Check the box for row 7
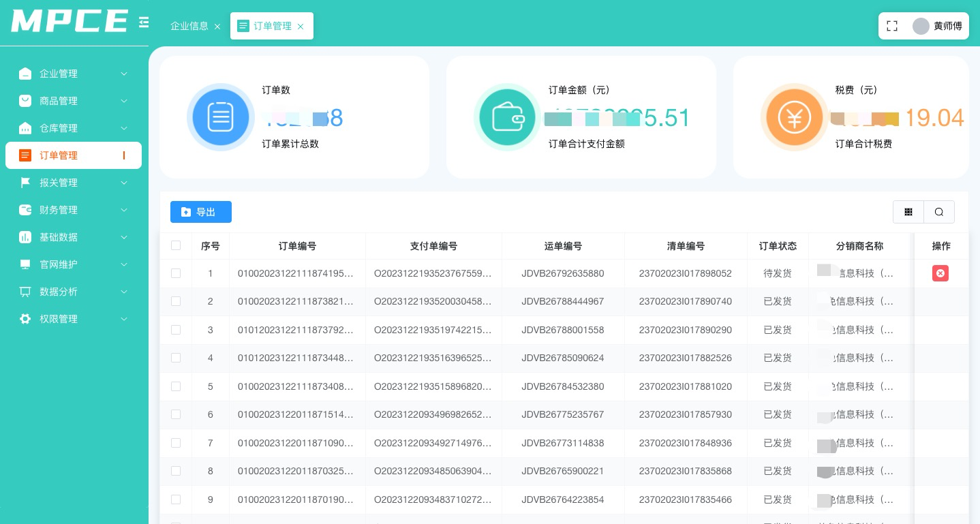Screen dimensions: 980x524 tap(176, 443)
